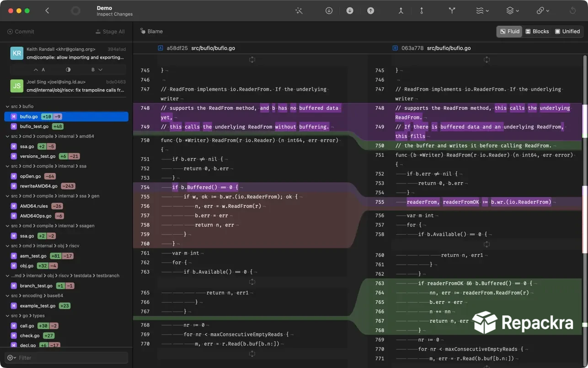Select the rewriteAMD64.go file
The image size is (588, 368).
pyautogui.click(x=66, y=186)
